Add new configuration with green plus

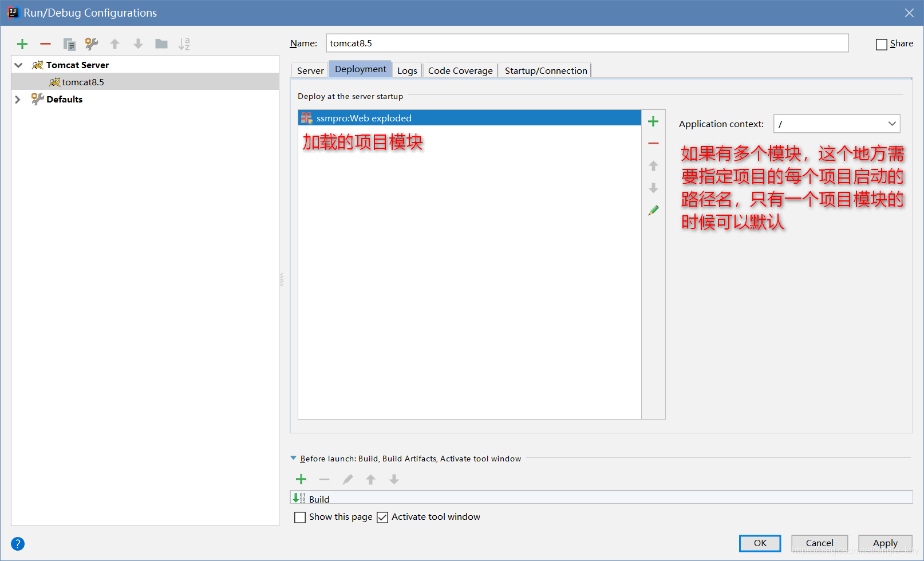22,44
